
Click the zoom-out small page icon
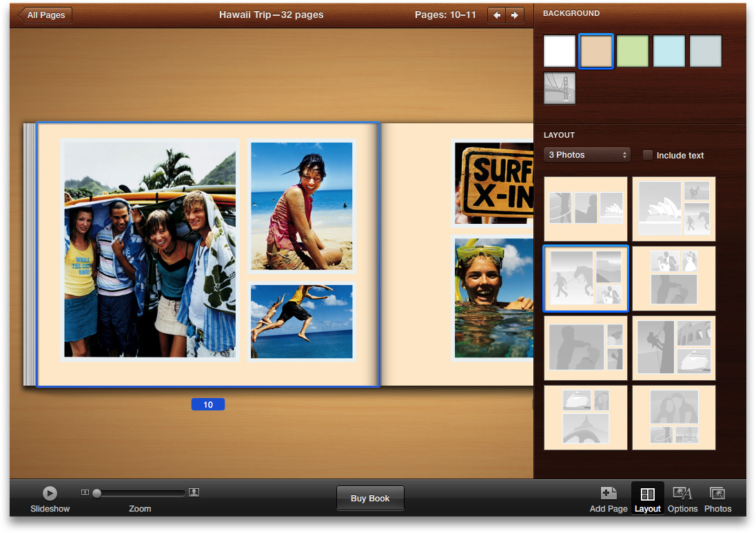point(85,492)
